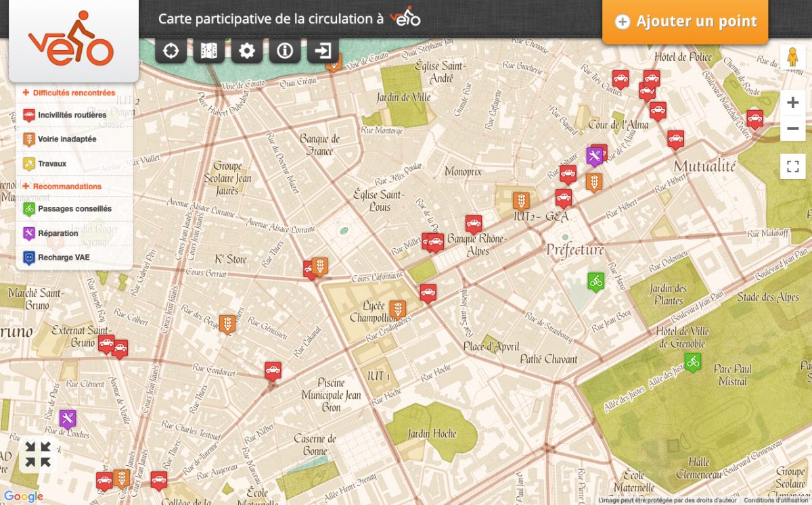This screenshot has width=812, height=505.
Task: Open the map layers toolbar icon
Action: coord(208,51)
